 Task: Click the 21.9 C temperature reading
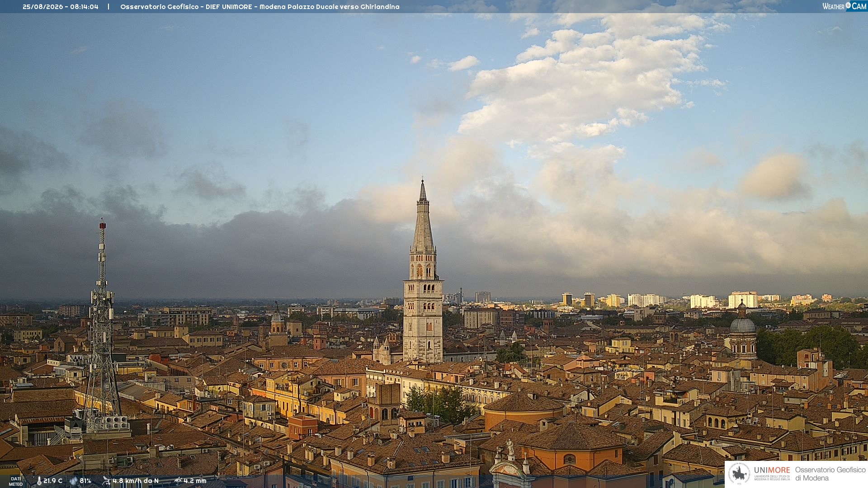53,481
